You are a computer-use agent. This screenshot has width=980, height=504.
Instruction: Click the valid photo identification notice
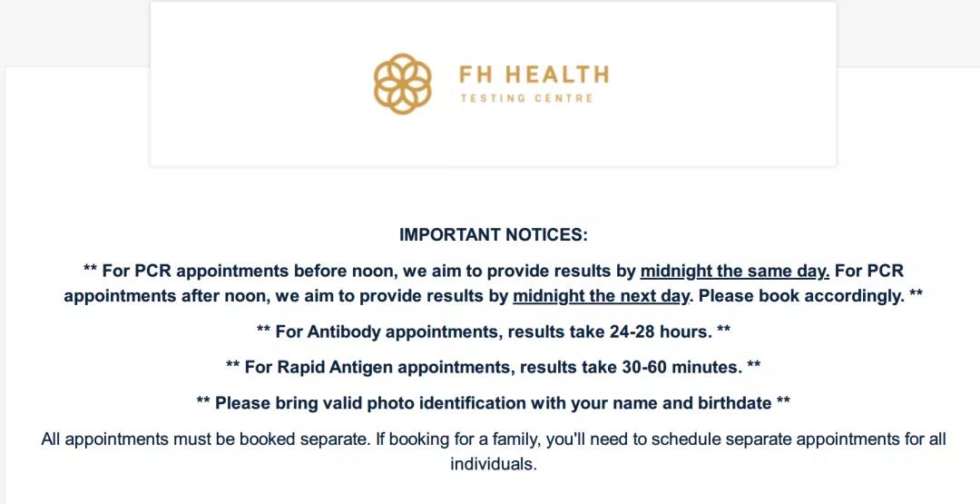tap(493, 402)
